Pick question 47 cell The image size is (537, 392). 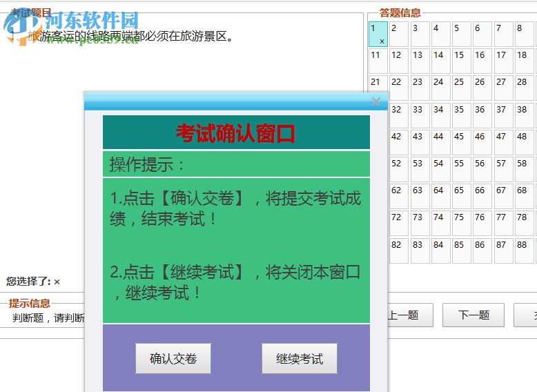[503, 143]
